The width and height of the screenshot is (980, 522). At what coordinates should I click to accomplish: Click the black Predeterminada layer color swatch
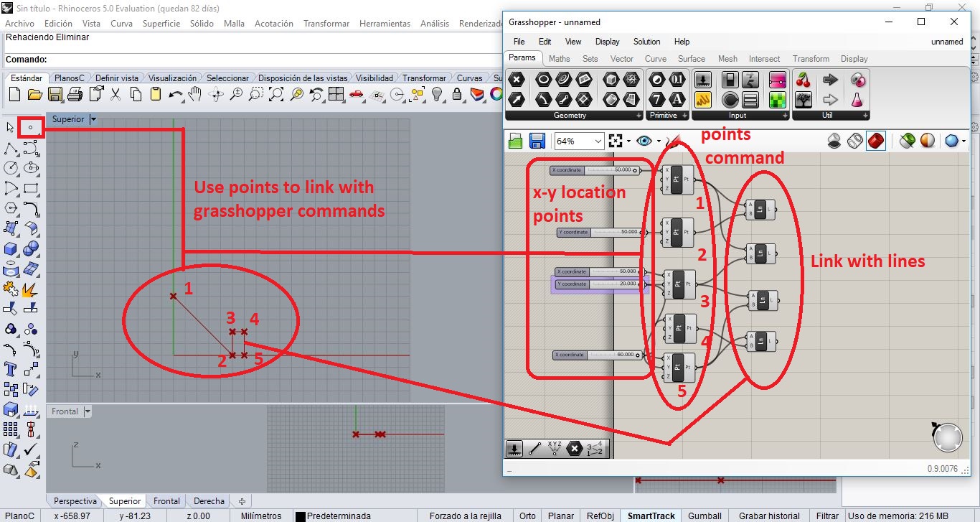[x=301, y=516]
